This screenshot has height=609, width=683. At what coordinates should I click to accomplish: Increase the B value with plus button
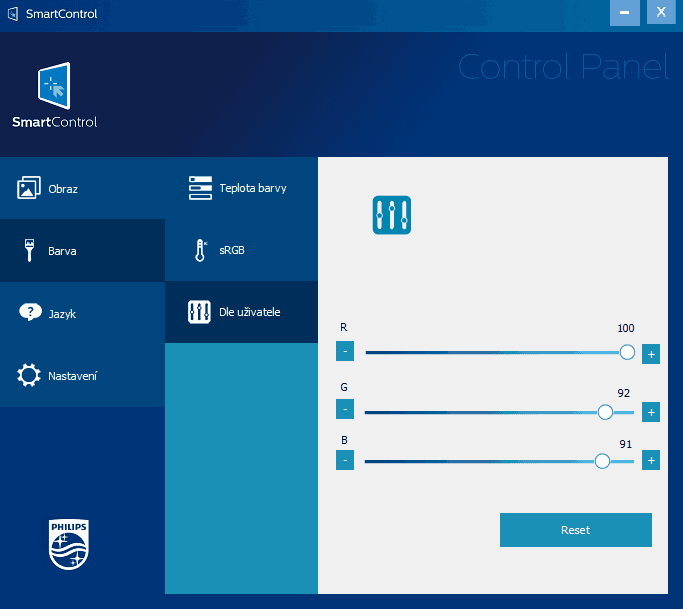tap(651, 460)
